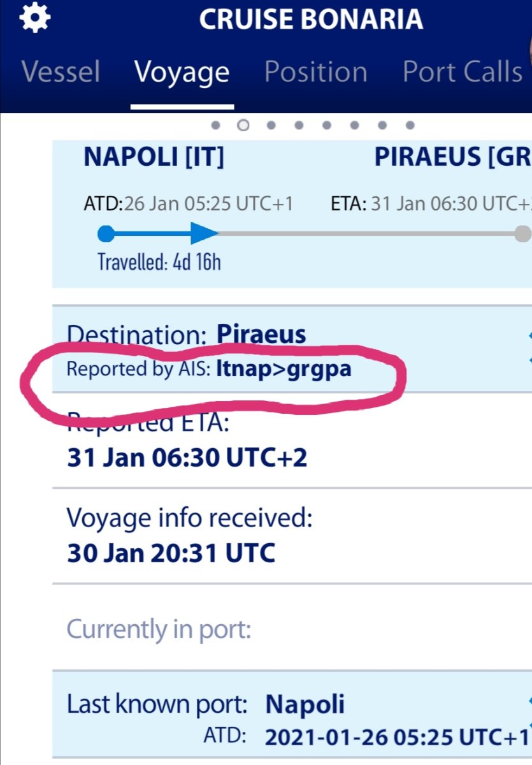Screen dimensions: 532x765
Task: Open the NAPOLI [IT] departure port
Action: tap(154, 157)
